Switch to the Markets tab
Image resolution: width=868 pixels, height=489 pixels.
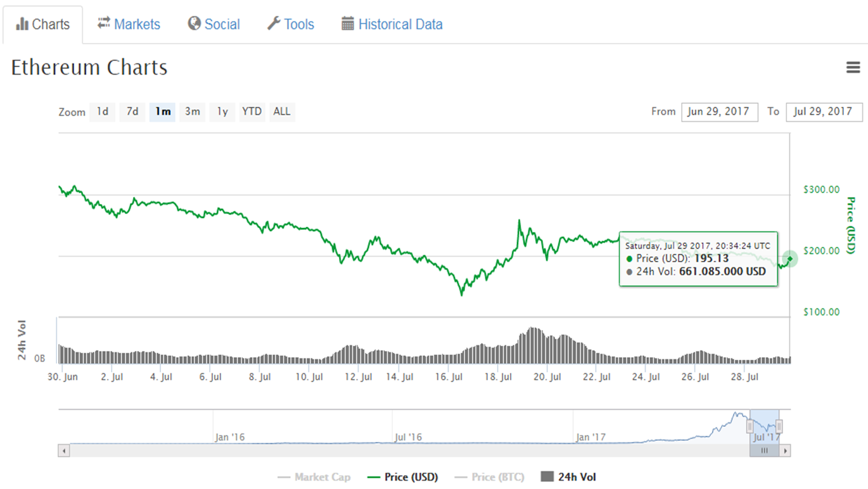(x=129, y=24)
